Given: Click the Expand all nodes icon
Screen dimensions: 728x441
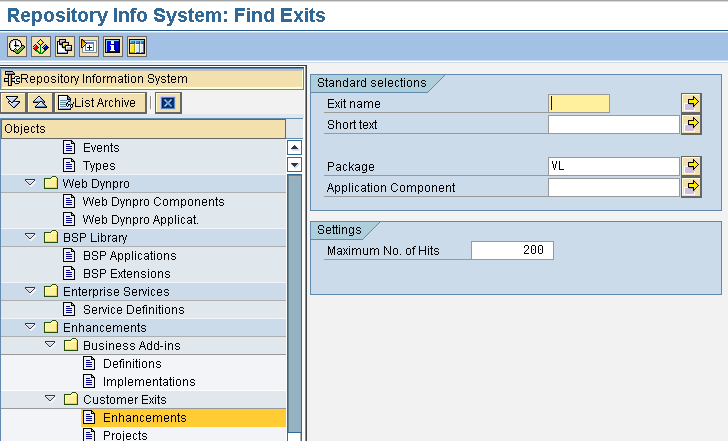Looking at the screenshot, I should [x=14, y=102].
